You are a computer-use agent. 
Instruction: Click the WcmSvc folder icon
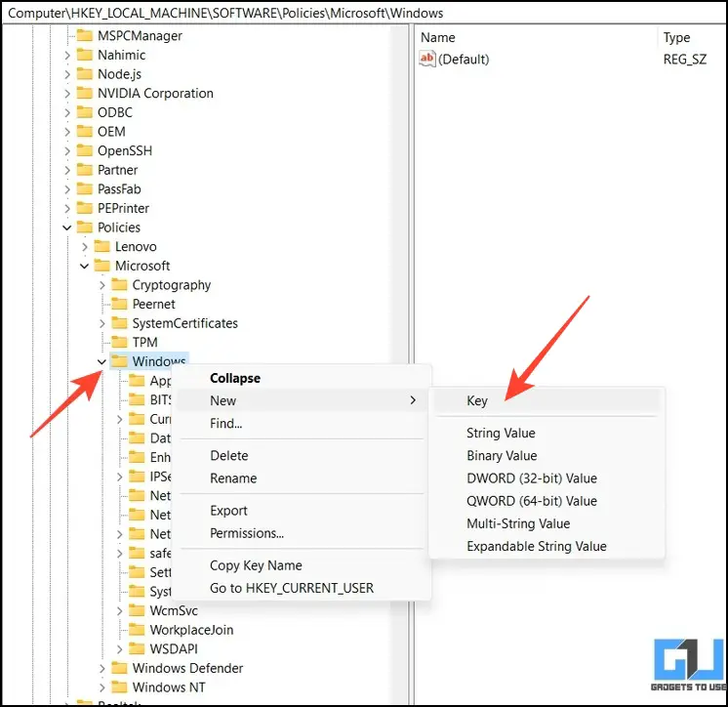pos(137,610)
